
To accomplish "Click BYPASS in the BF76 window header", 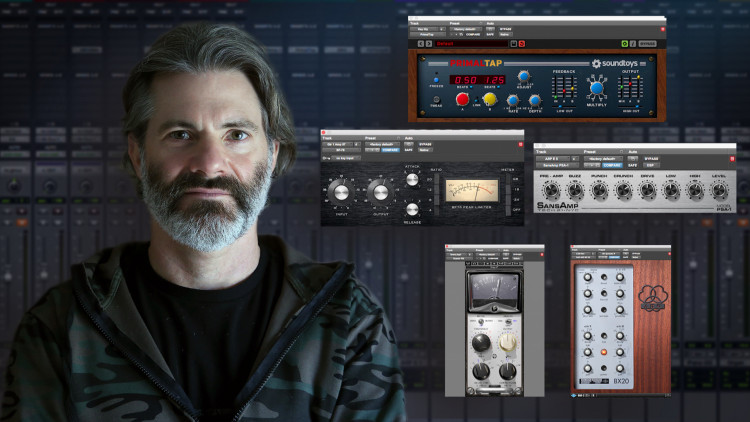I will click(425, 144).
